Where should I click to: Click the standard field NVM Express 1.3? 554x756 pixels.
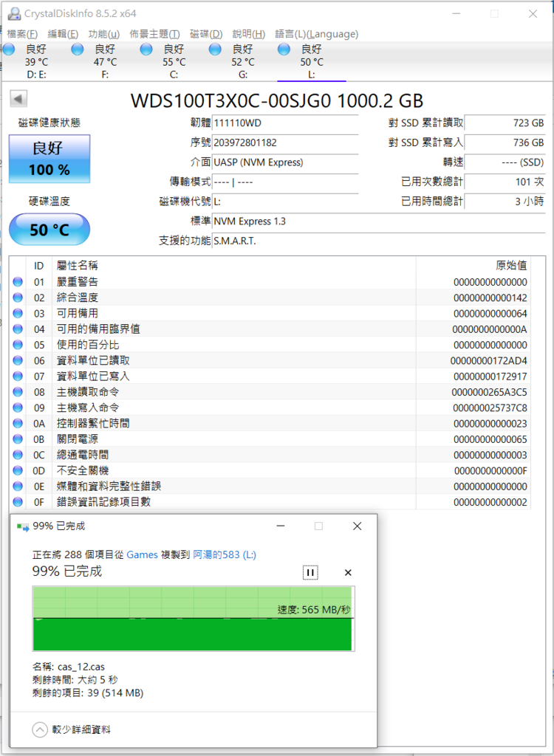[379, 221]
